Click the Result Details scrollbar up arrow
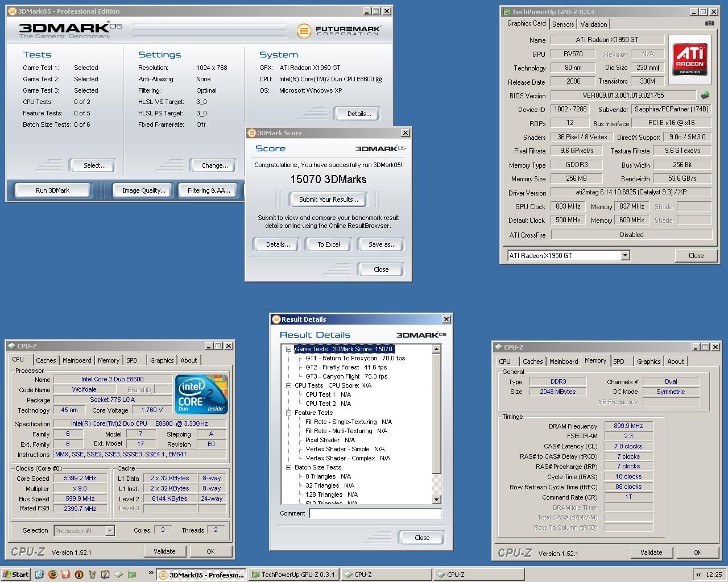This screenshot has height=582, width=728. [437, 349]
